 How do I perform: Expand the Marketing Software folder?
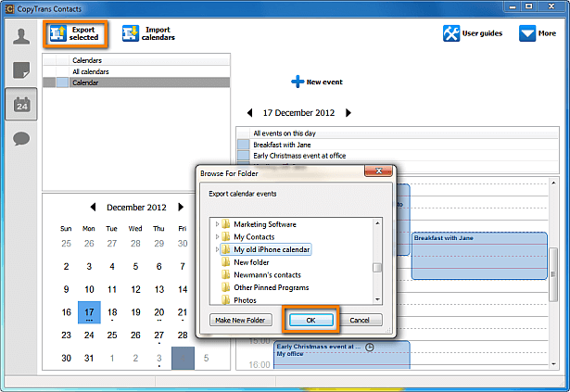217,224
